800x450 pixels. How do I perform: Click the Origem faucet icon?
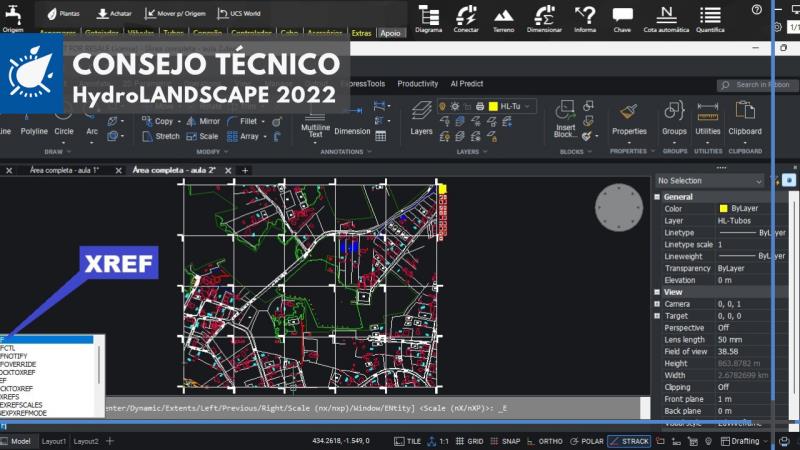[13, 16]
